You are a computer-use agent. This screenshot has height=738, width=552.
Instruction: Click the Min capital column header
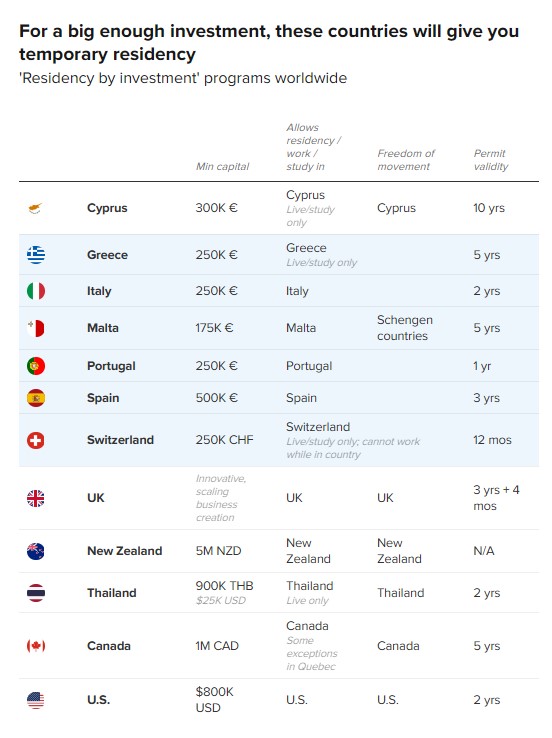(x=223, y=166)
